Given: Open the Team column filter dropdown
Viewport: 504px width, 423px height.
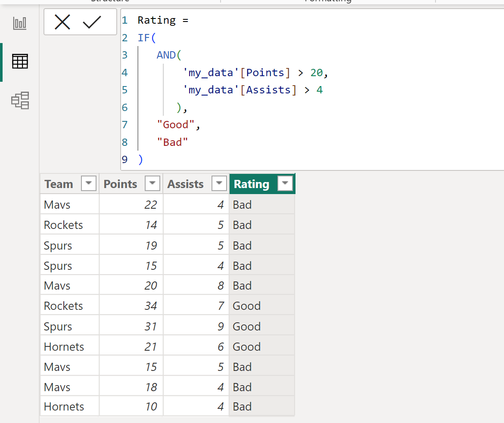Looking at the screenshot, I should (x=89, y=183).
